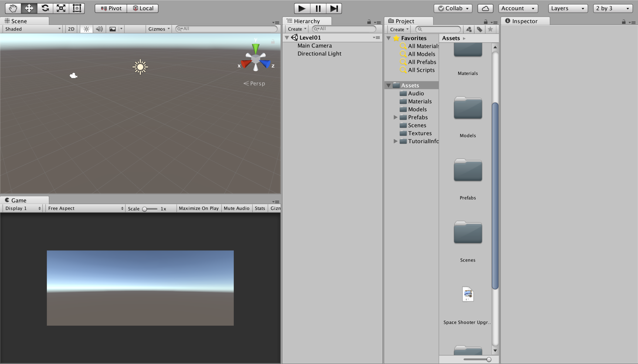The width and height of the screenshot is (638, 364).
Task: Adjust the Game view Scale slider
Action: (x=145, y=209)
